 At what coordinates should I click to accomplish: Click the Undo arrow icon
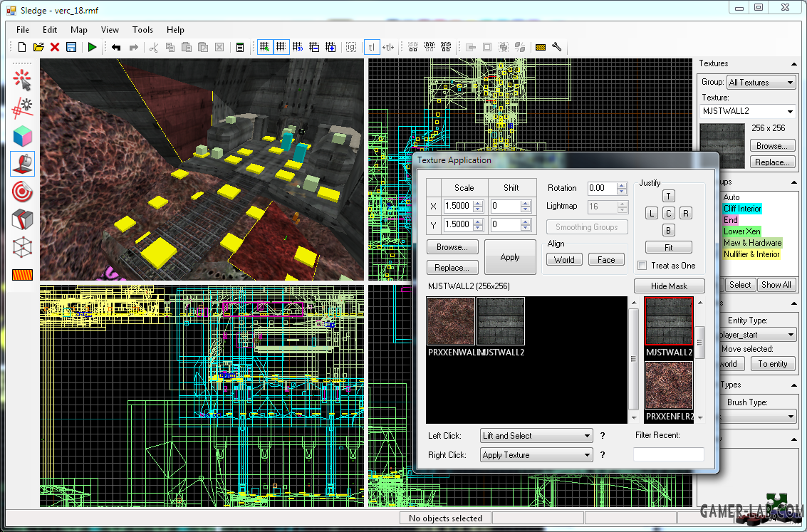(116, 47)
